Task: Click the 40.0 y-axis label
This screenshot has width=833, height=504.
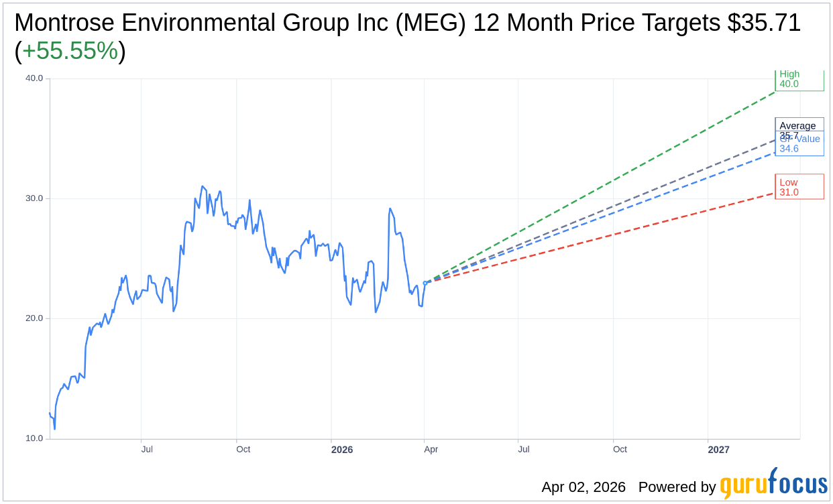Action: (34, 78)
